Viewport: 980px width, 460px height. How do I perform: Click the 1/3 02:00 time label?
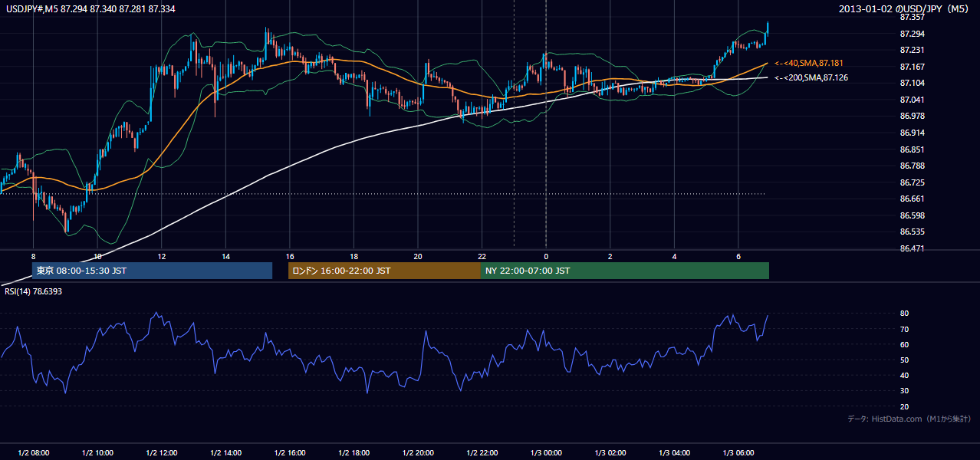point(610,452)
